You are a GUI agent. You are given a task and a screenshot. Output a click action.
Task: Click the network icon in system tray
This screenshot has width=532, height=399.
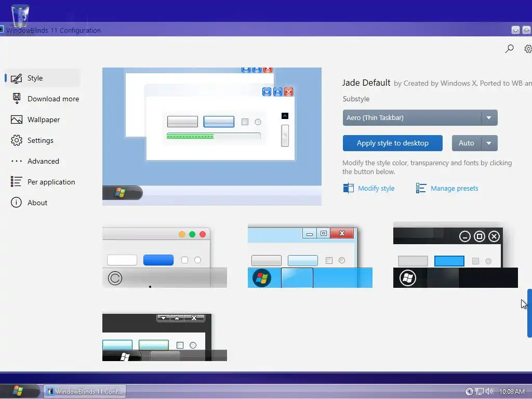[x=479, y=392]
